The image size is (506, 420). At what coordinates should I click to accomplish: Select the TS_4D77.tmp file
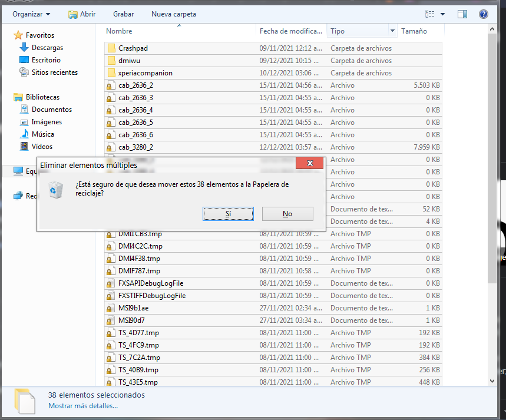pos(273,333)
